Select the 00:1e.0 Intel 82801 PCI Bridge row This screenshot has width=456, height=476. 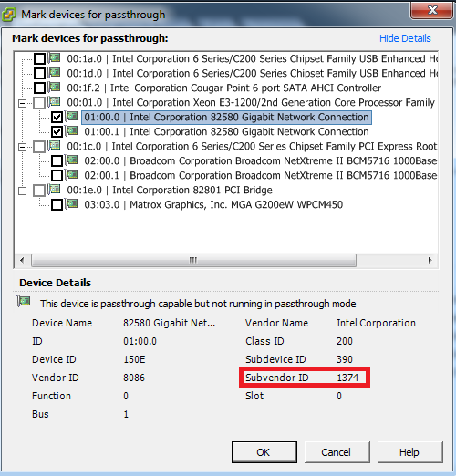pyautogui.click(x=170, y=190)
